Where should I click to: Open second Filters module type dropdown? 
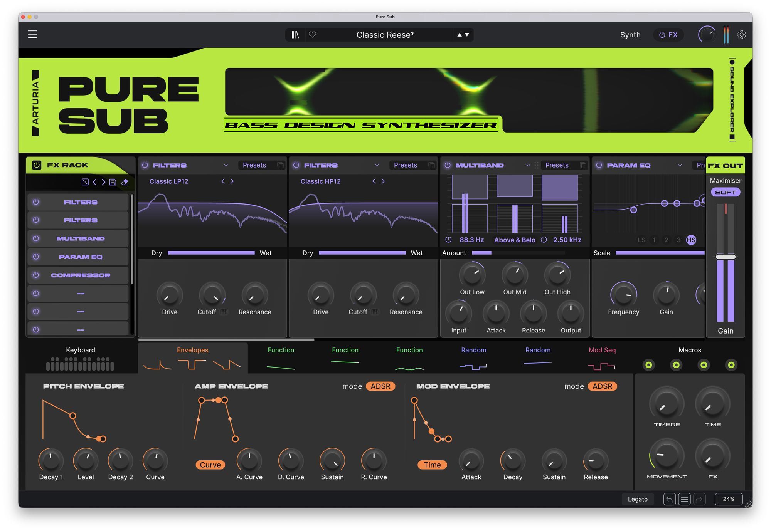click(x=377, y=165)
